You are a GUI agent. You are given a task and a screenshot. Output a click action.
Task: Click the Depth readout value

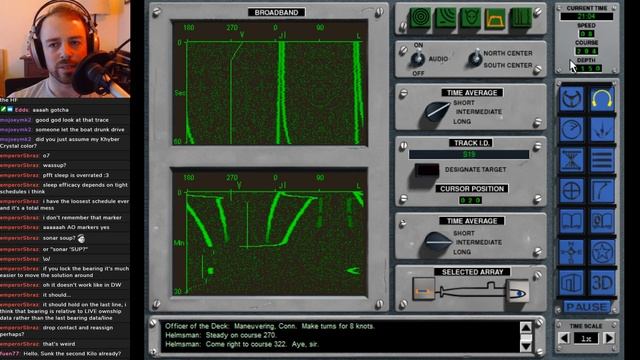[588, 68]
